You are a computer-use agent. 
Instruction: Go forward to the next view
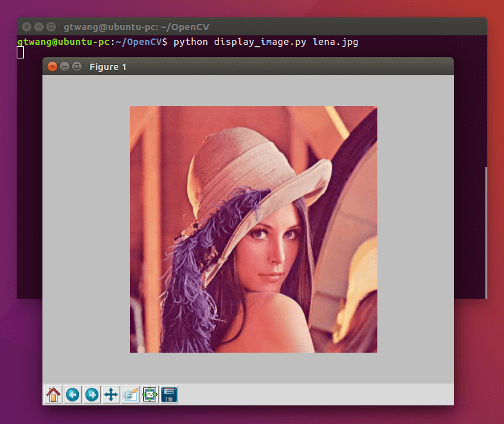click(92, 394)
